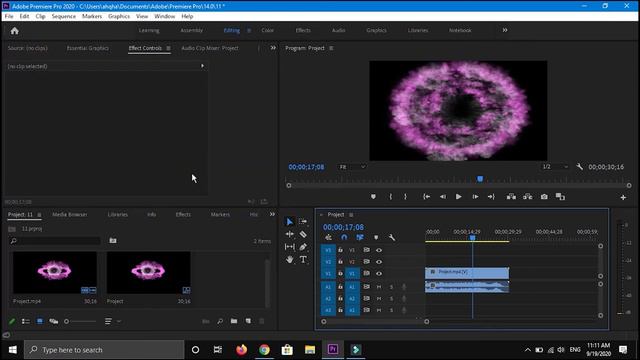Open the Markers menu
This screenshot has width=640, height=360.
tap(92, 16)
